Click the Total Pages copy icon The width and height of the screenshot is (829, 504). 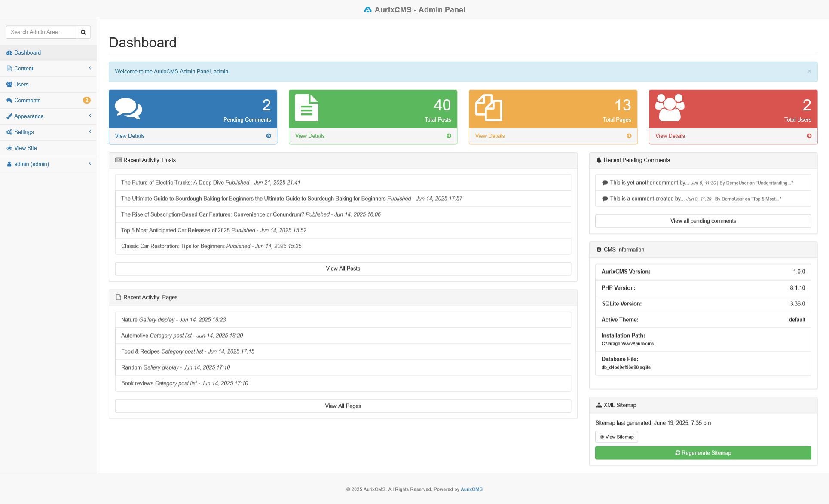pos(488,107)
